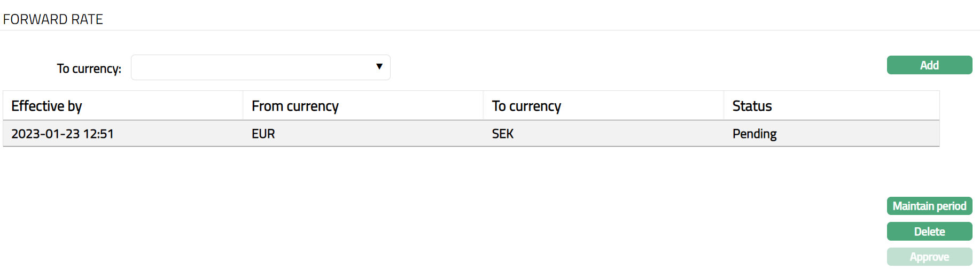Click the To currency table column header

526,106
